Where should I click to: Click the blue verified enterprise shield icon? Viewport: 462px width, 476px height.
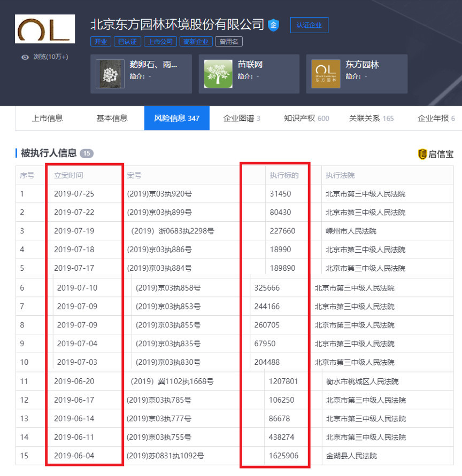click(274, 25)
